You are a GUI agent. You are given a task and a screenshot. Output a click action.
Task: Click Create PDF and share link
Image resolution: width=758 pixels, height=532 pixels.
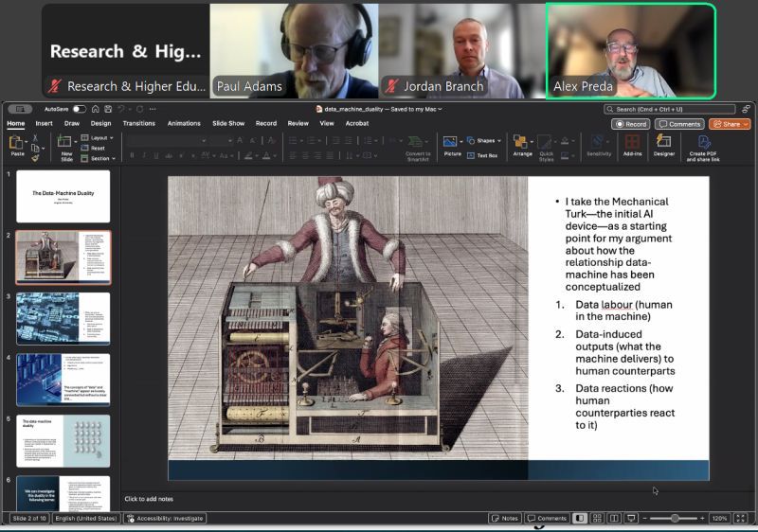pyautogui.click(x=703, y=148)
